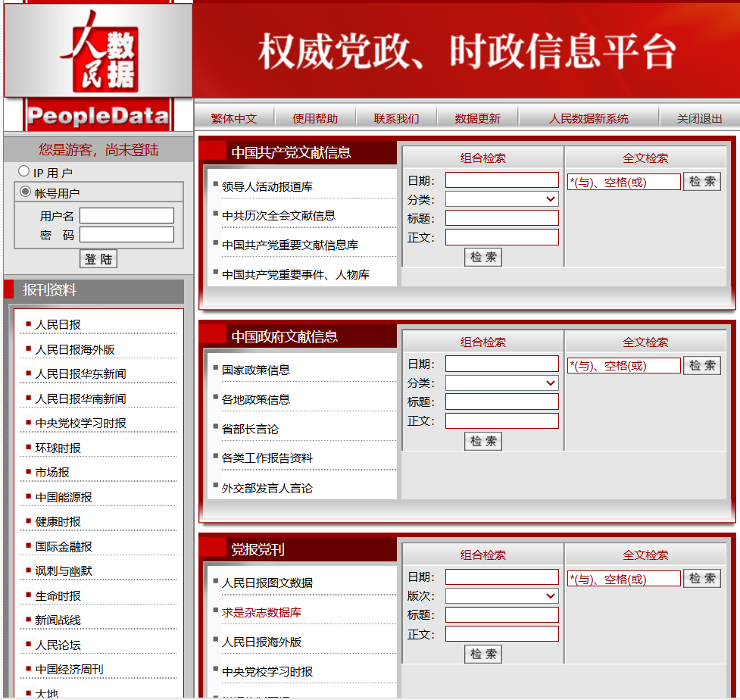Open the 繁体中文 menu item
The width and height of the screenshot is (740, 700).
coord(234,118)
